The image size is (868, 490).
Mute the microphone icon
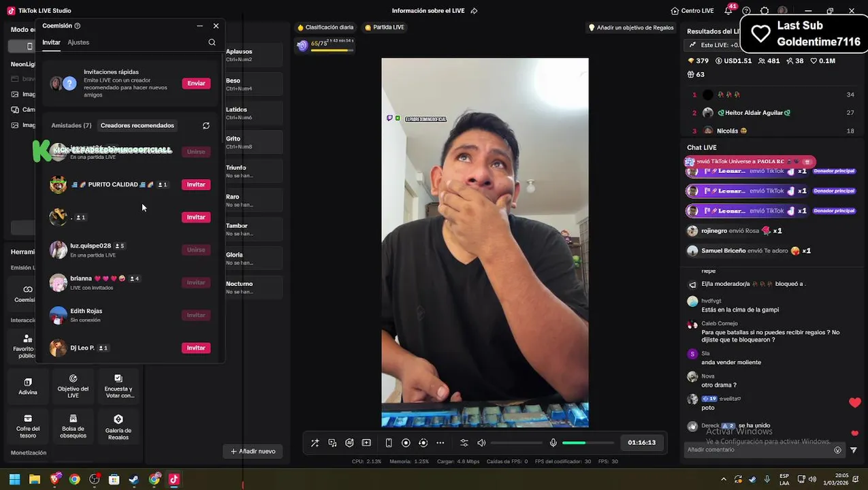553,442
